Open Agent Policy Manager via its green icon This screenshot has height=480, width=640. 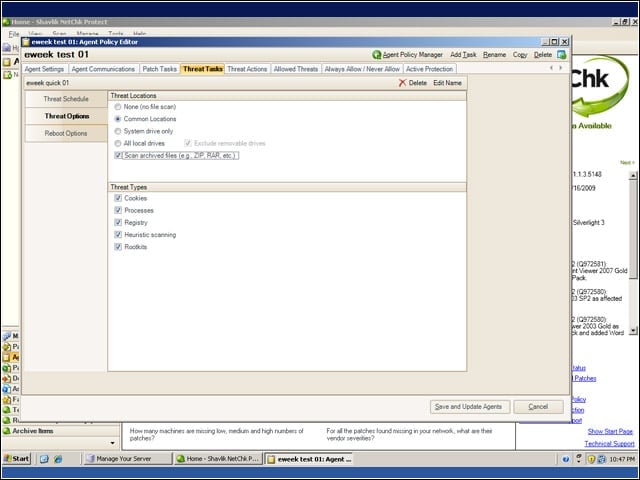pyautogui.click(x=376, y=55)
